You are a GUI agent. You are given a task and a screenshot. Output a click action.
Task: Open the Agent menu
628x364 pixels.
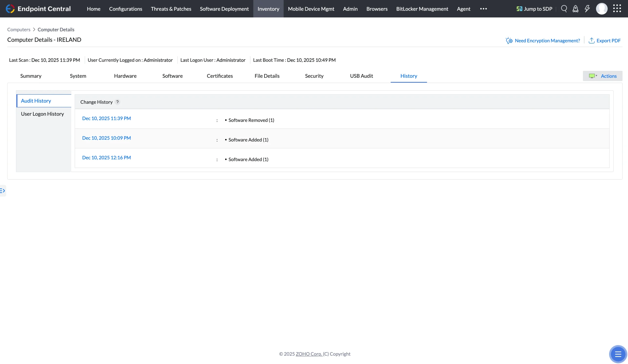tap(464, 9)
